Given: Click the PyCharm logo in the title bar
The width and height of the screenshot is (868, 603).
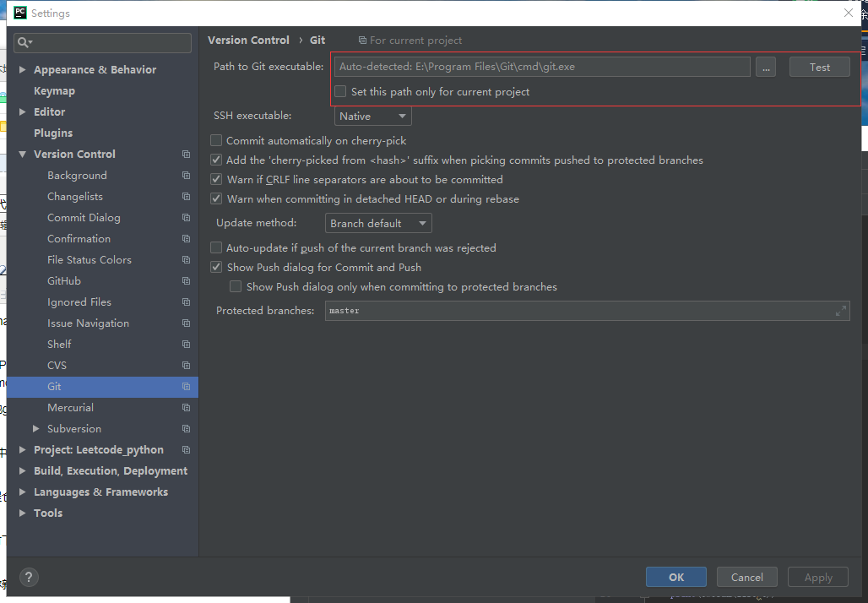Looking at the screenshot, I should (x=20, y=13).
